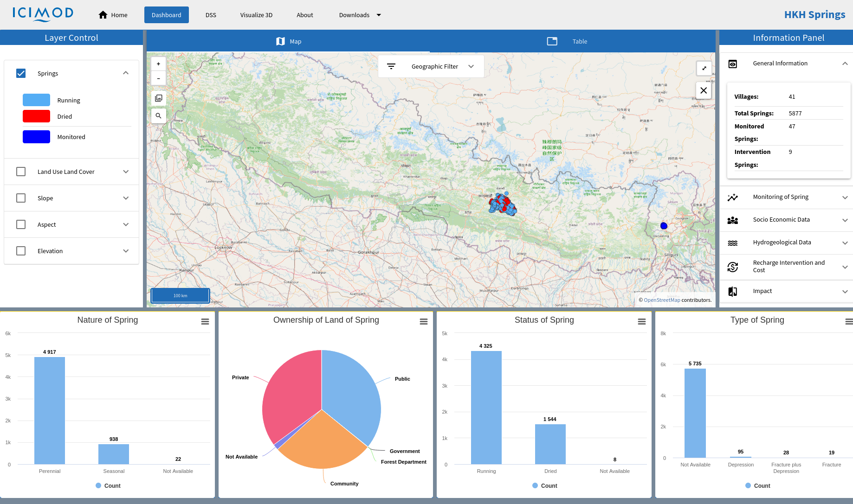The height and width of the screenshot is (504, 853).
Task: Click the map zoom out button
Action: 158,78
